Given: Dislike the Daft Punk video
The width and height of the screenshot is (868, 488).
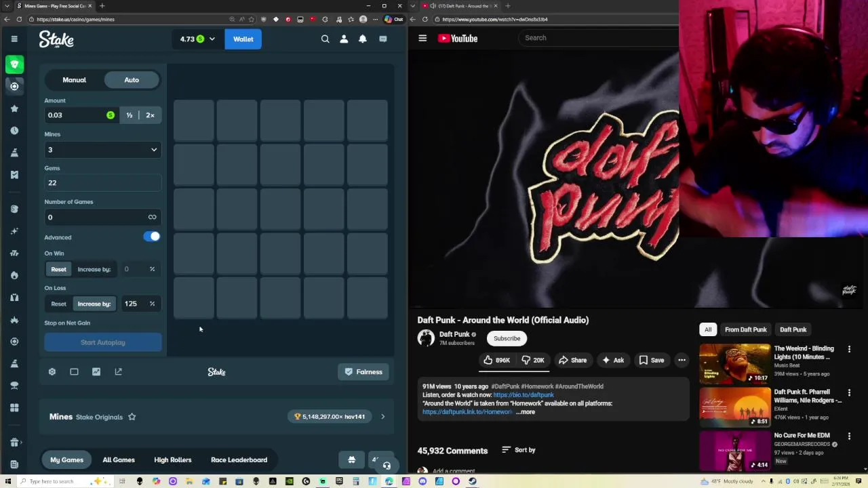Looking at the screenshot, I should 533,360.
